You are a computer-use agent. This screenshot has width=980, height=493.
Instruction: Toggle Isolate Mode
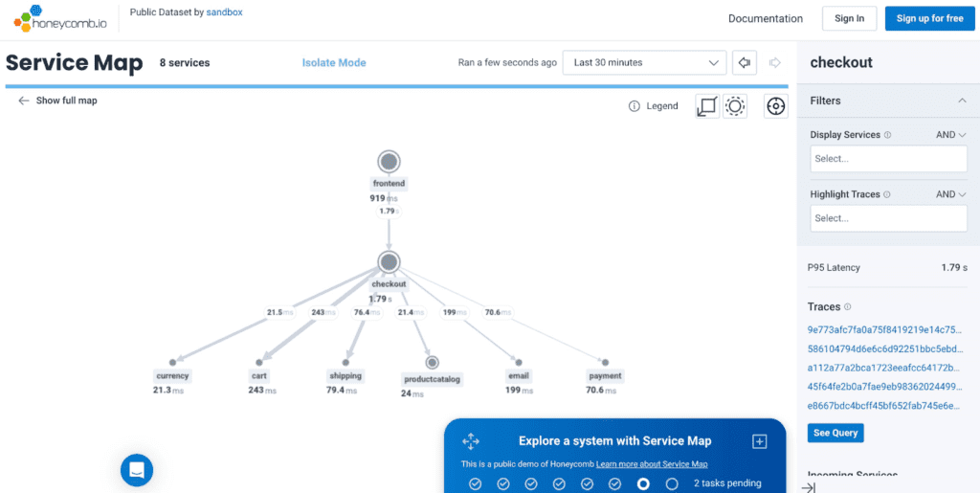[x=334, y=63]
